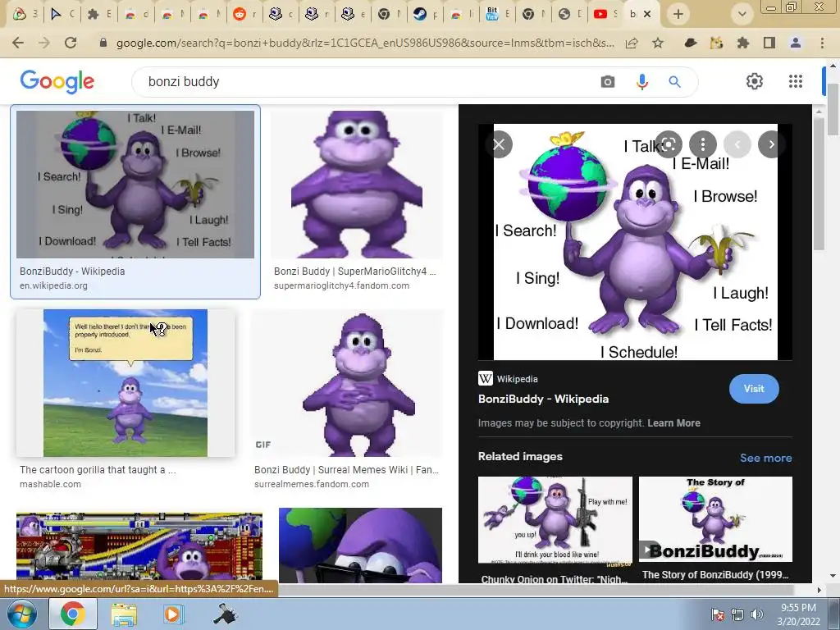
Task: Bookmark this page with the star icon
Action: [x=658, y=43]
